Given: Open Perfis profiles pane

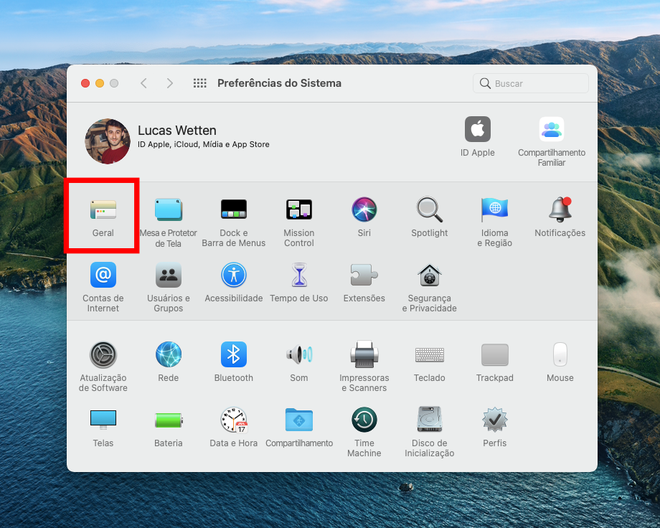Looking at the screenshot, I should point(495,420).
